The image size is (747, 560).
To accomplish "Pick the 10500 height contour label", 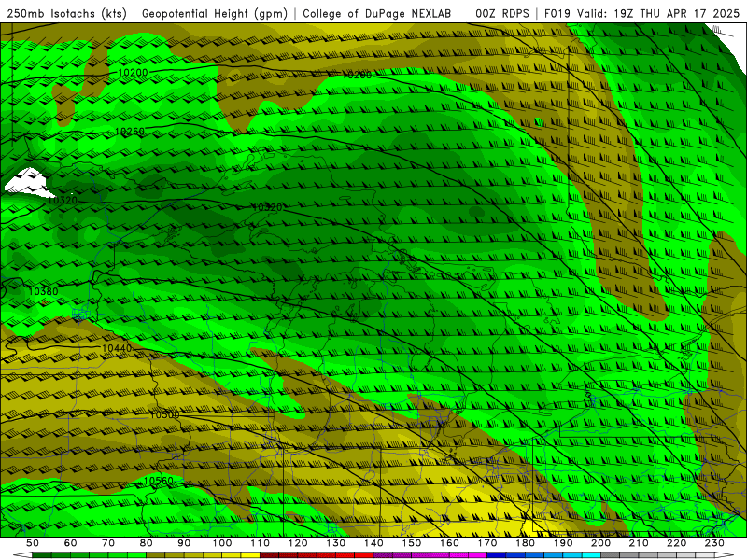I will (164, 414).
